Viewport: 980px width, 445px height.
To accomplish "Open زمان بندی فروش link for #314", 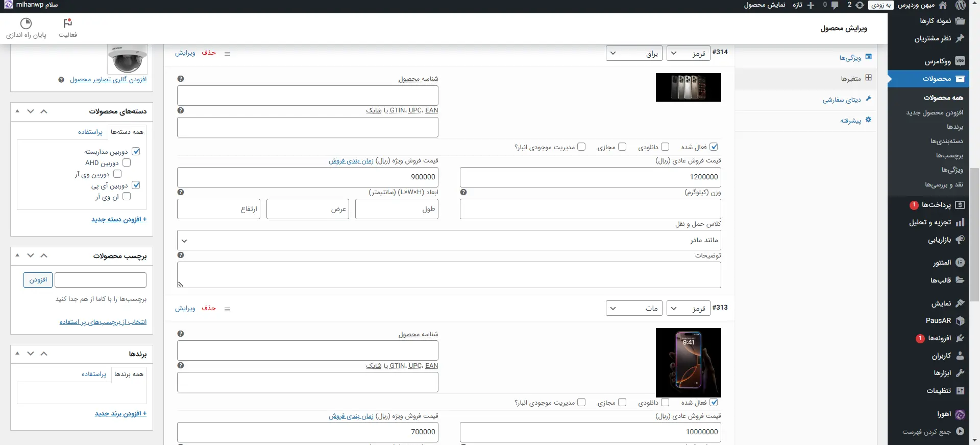I will click(351, 161).
